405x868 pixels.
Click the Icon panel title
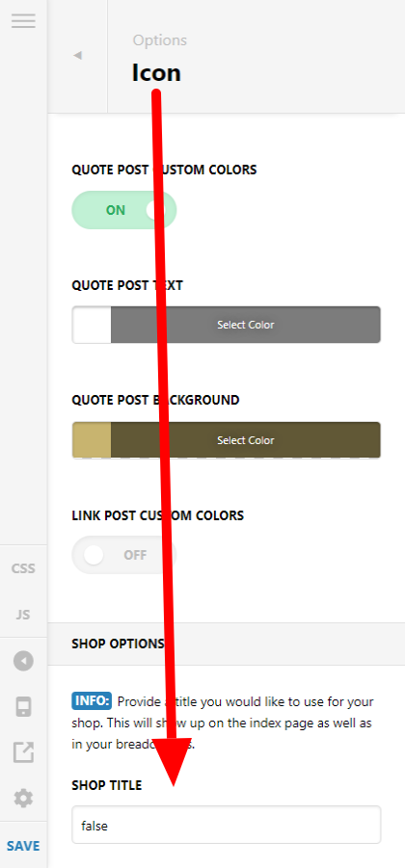tap(156, 72)
